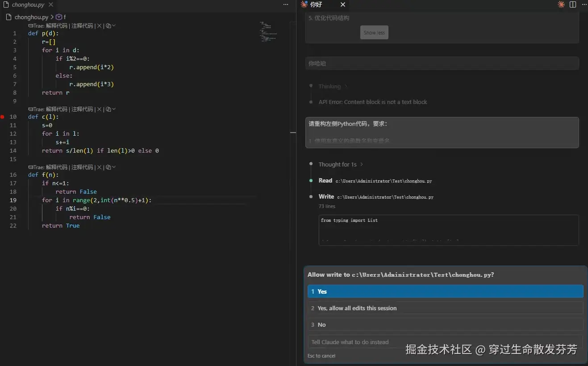Choose Yes, allow all edits this session
This screenshot has height=366, width=588.
pyautogui.click(x=445, y=308)
